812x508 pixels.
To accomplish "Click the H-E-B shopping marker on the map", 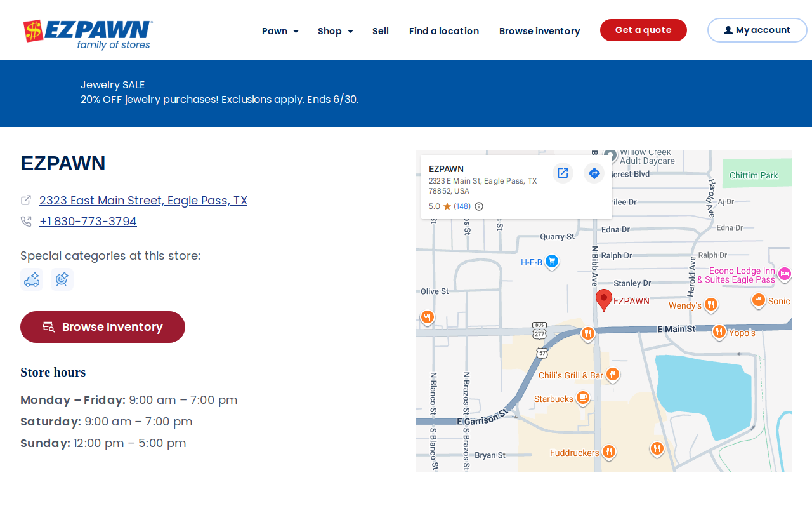I will click(x=552, y=261).
